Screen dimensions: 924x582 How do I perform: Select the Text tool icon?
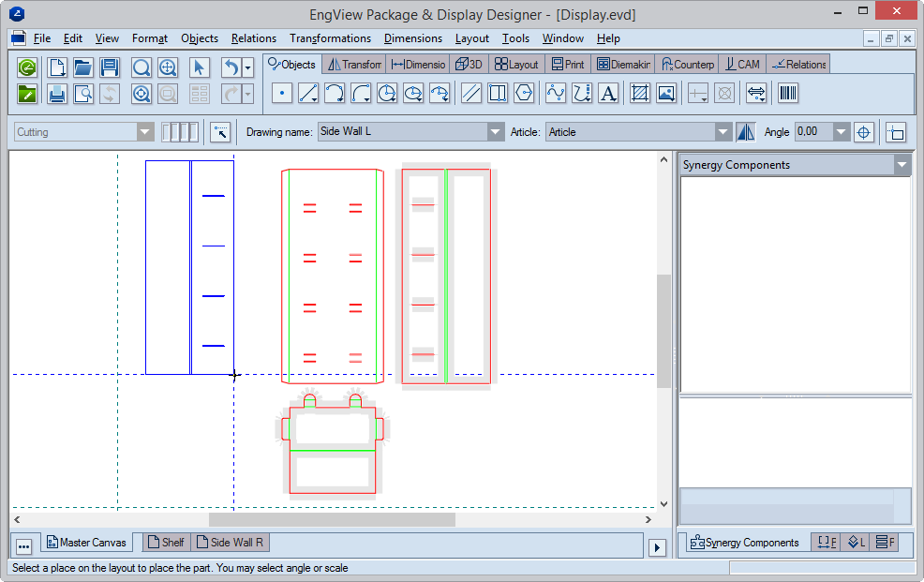tap(608, 93)
